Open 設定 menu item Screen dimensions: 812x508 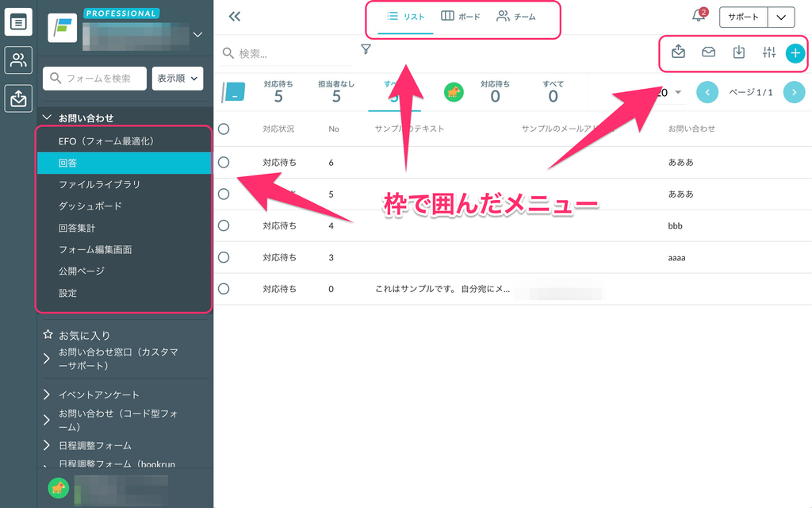pyautogui.click(x=124, y=293)
